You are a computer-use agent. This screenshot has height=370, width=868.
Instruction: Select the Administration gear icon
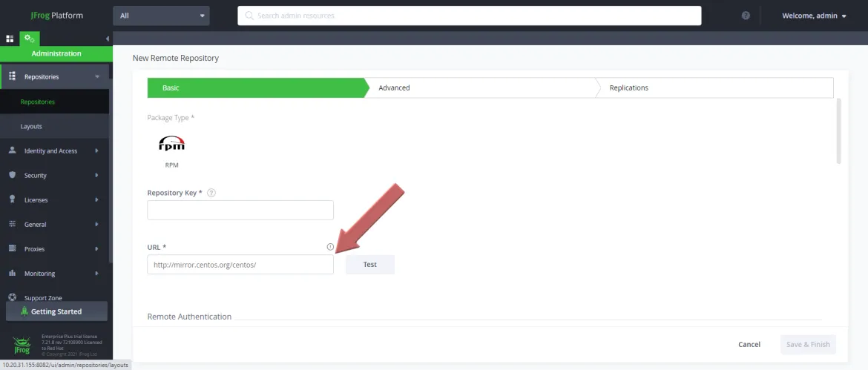pyautogui.click(x=30, y=39)
